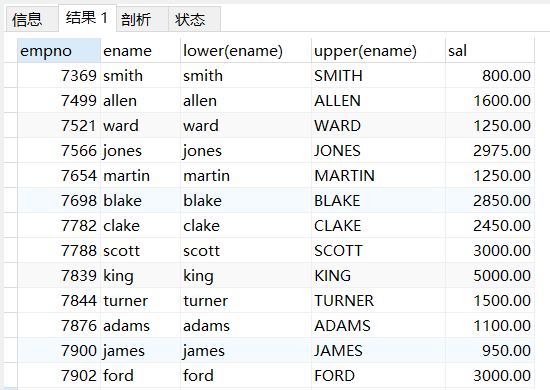Select the empno cell 7839
The height and width of the screenshot is (390, 550).
(x=59, y=276)
